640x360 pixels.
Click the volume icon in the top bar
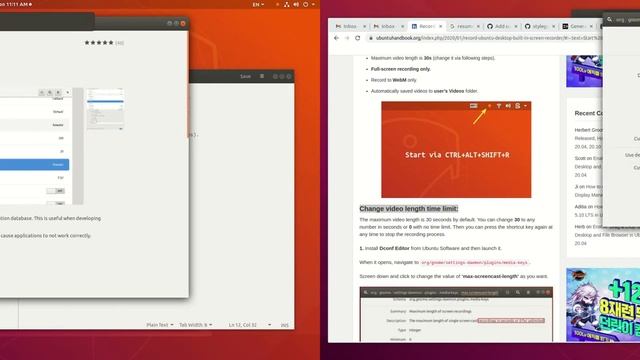(296, 4)
